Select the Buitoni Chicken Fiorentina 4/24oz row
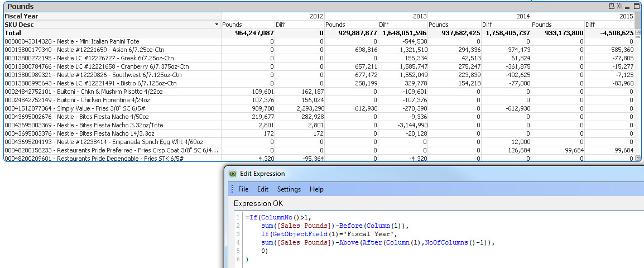The image size is (644, 268). pos(75,100)
